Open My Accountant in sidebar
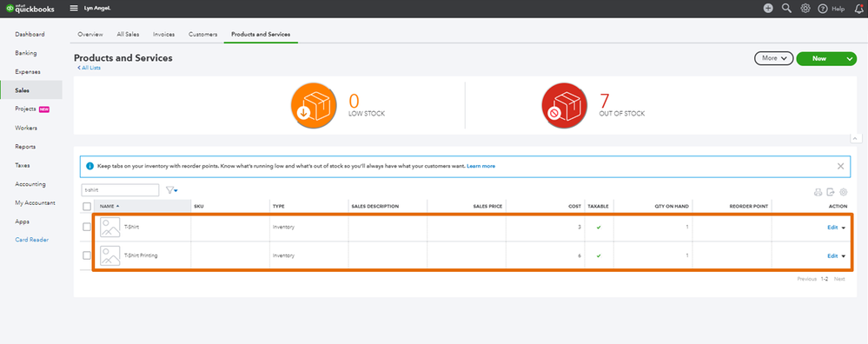The width and height of the screenshot is (868, 344). click(35, 203)
